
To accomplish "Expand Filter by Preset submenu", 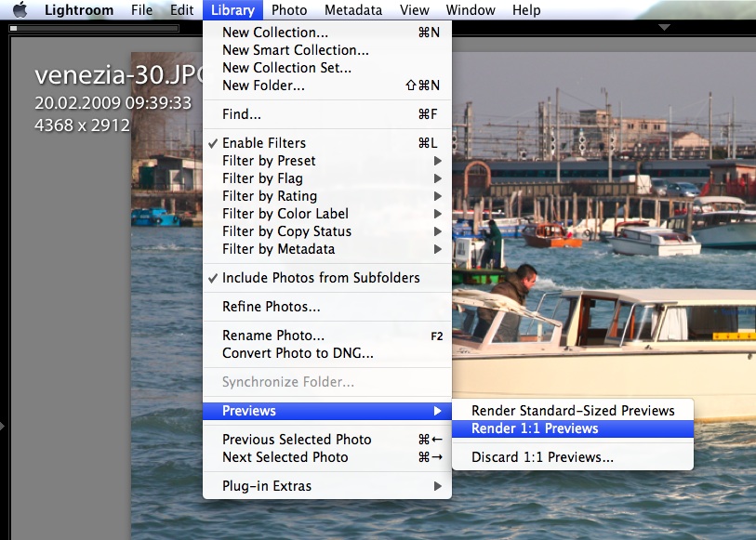I will pyautogui.click(x=269, y=161).
